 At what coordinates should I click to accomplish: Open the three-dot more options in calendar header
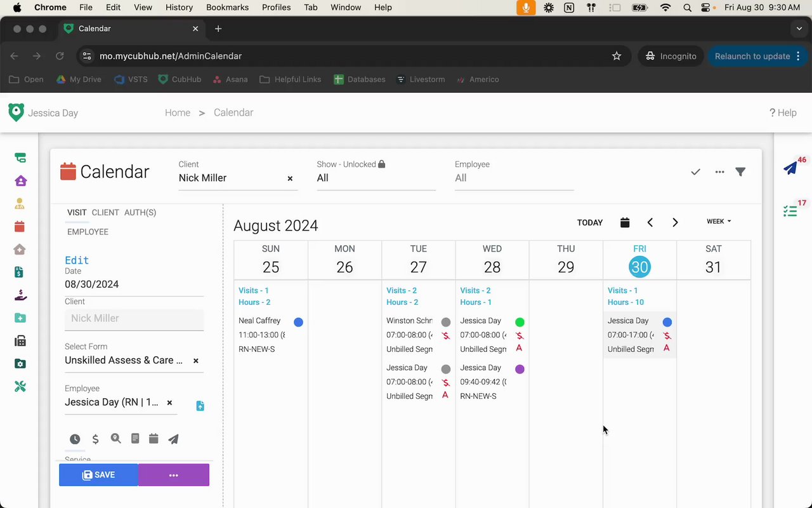719,172
